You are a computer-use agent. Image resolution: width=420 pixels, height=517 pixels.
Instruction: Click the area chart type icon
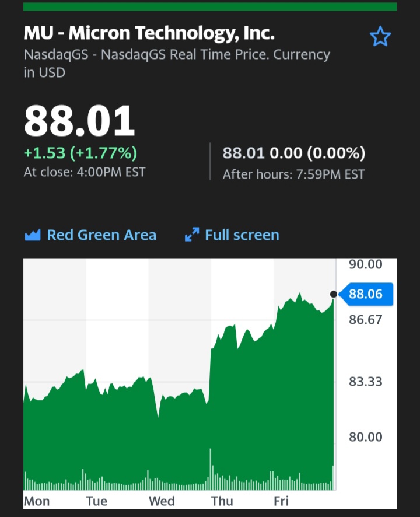pyautogui.click(x=32, y=235)
